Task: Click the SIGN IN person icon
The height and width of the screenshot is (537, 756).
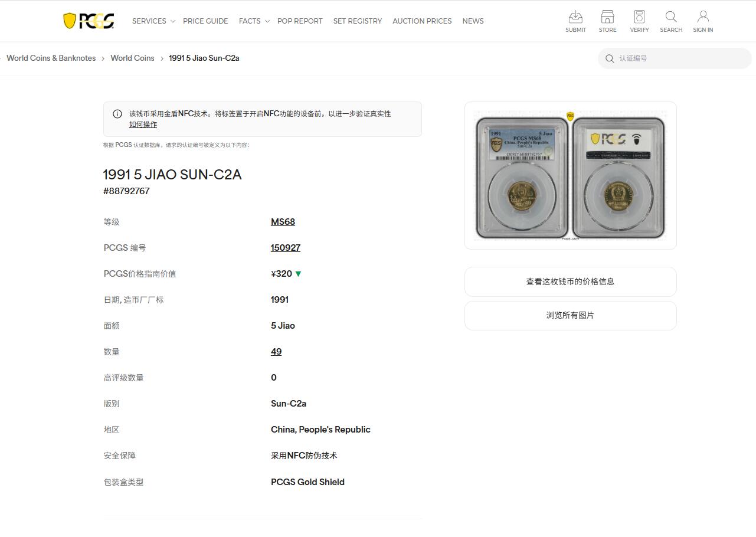Action: click(x=702, y=17)
